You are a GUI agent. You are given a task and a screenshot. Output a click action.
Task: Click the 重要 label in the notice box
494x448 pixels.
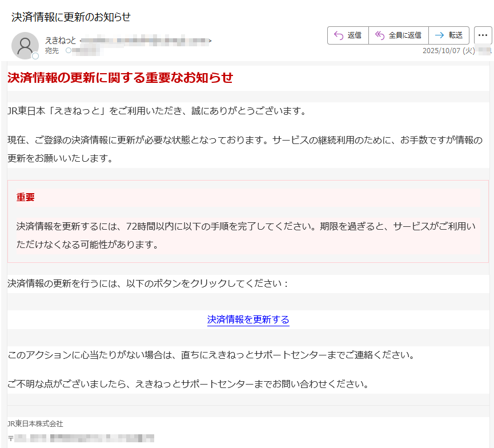point(26,197)
